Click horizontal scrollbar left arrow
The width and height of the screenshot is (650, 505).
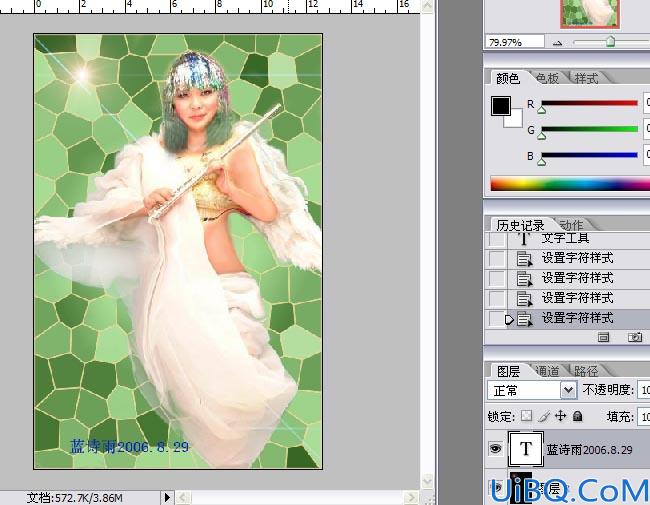point(183,497)
